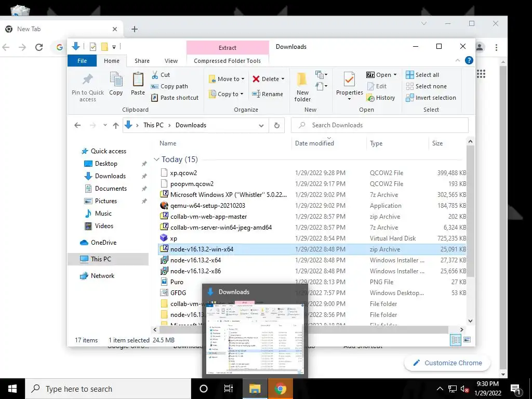Screen dimensions: 532x399
Task: Click the taskbar search box
Action: 108,389
